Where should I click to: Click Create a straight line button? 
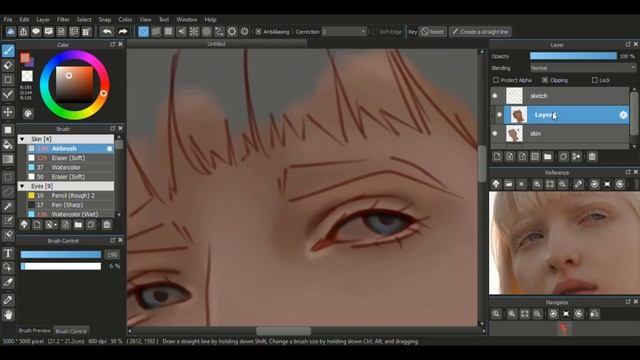click(x=480, y=32)
